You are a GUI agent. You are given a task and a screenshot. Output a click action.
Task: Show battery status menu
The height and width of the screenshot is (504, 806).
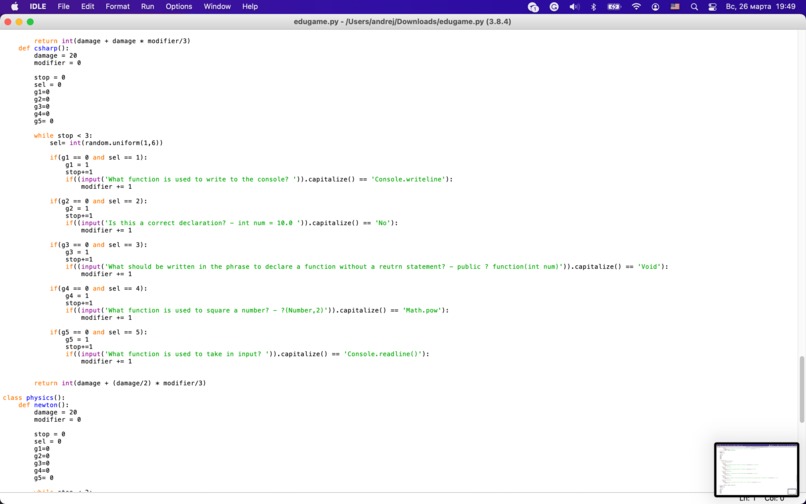point(614,7)
